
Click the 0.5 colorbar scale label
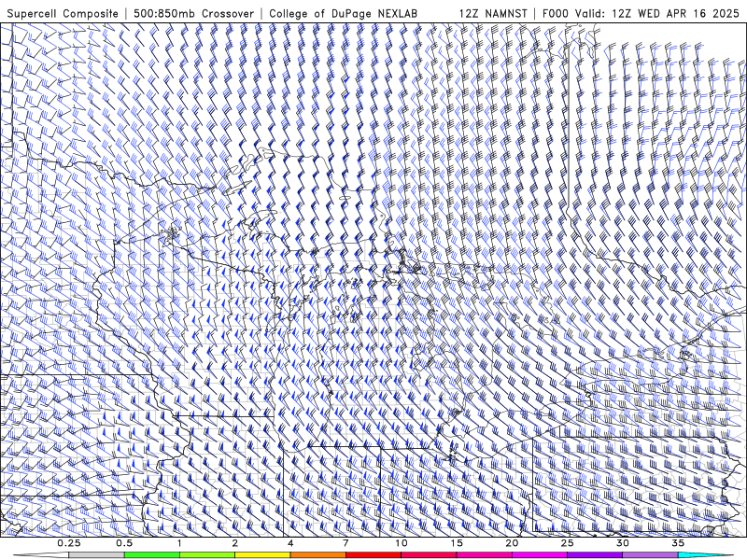tap(124, 543)
